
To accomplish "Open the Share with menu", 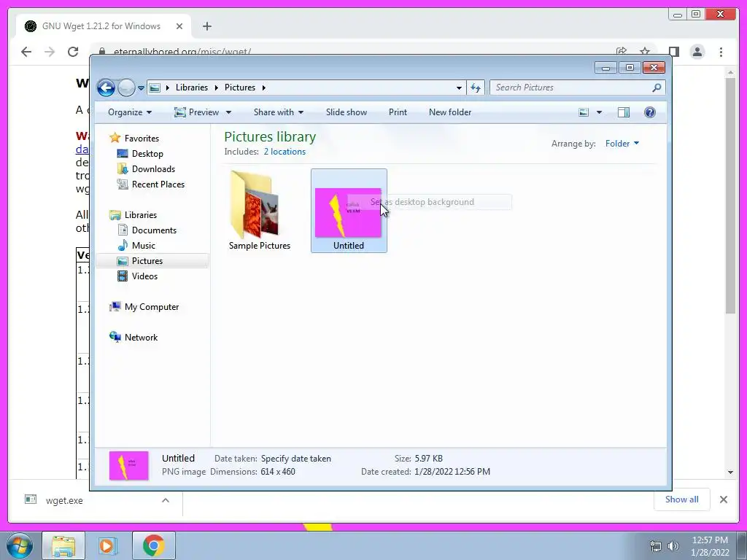I will [x=278, y=112].
